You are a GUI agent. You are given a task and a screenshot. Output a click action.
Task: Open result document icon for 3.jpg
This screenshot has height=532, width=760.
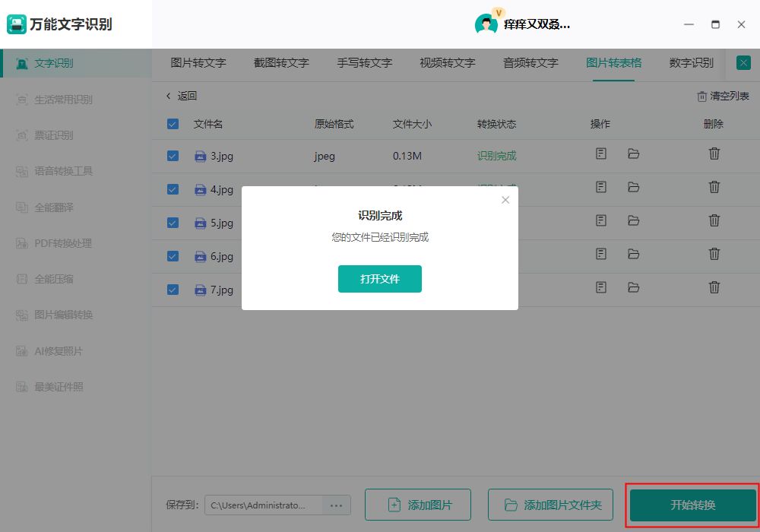tap(601, 154)
